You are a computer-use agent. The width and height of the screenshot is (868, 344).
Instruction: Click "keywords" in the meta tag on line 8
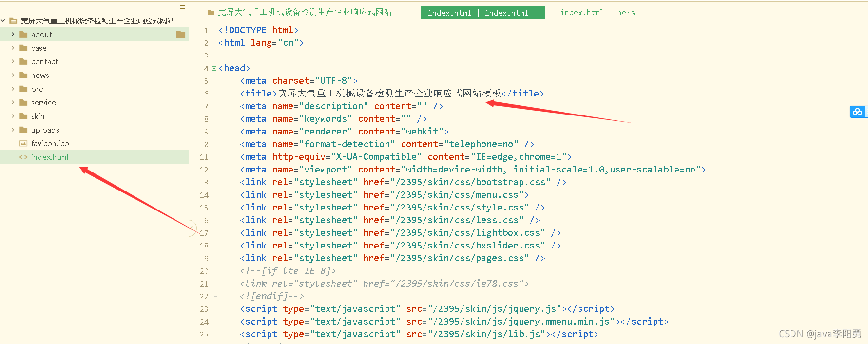point(326,119)
